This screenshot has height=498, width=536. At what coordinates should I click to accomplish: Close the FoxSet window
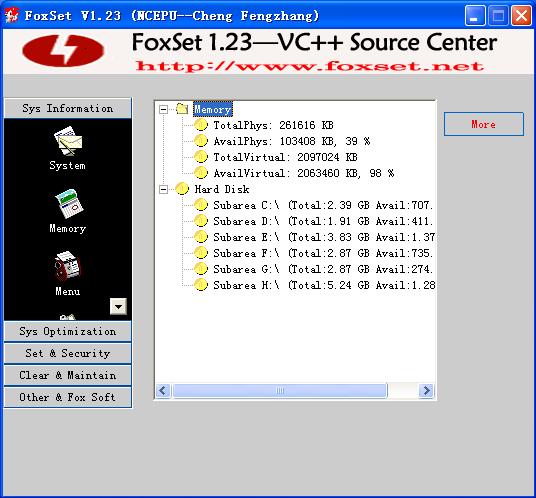[521, 16]
